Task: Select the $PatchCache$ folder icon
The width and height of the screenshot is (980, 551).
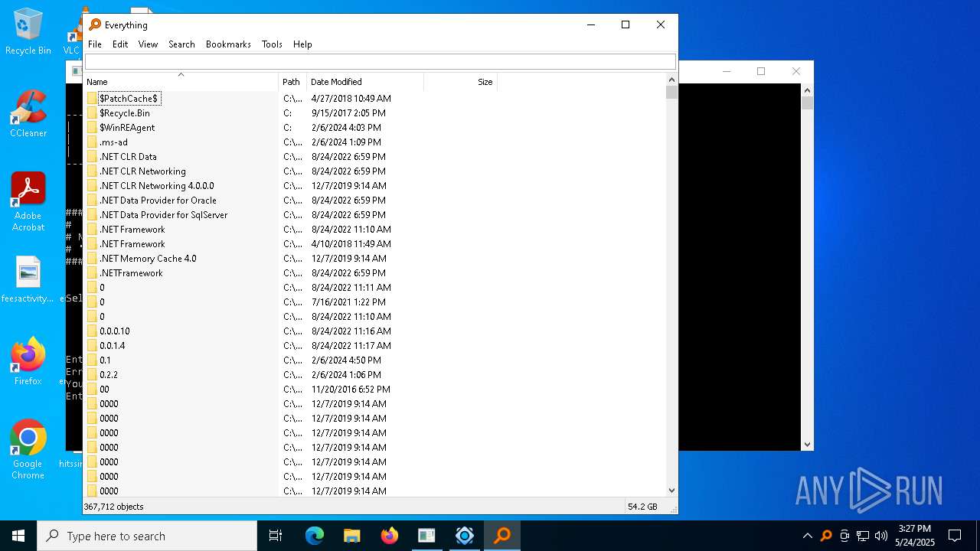Action: click(x=93, y=99)
